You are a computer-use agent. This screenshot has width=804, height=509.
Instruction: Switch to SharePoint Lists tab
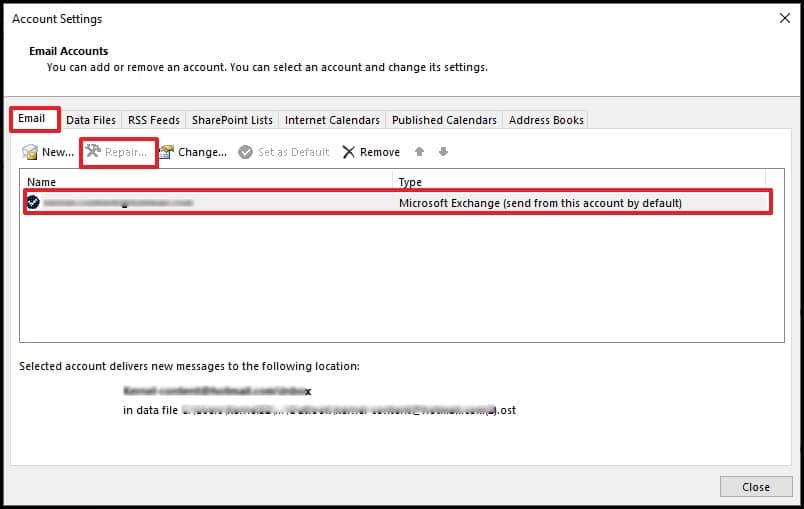[x=232, y=120]
